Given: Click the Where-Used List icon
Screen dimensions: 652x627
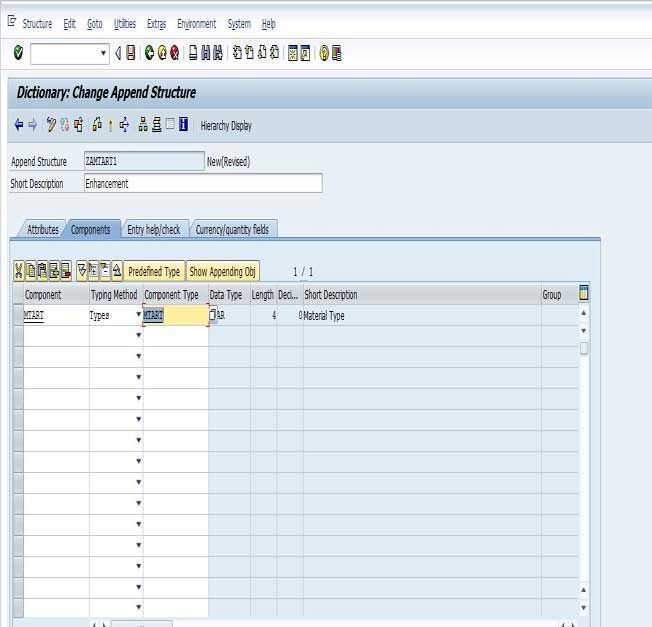Looking at the screenshot, I should coord(124,124).
